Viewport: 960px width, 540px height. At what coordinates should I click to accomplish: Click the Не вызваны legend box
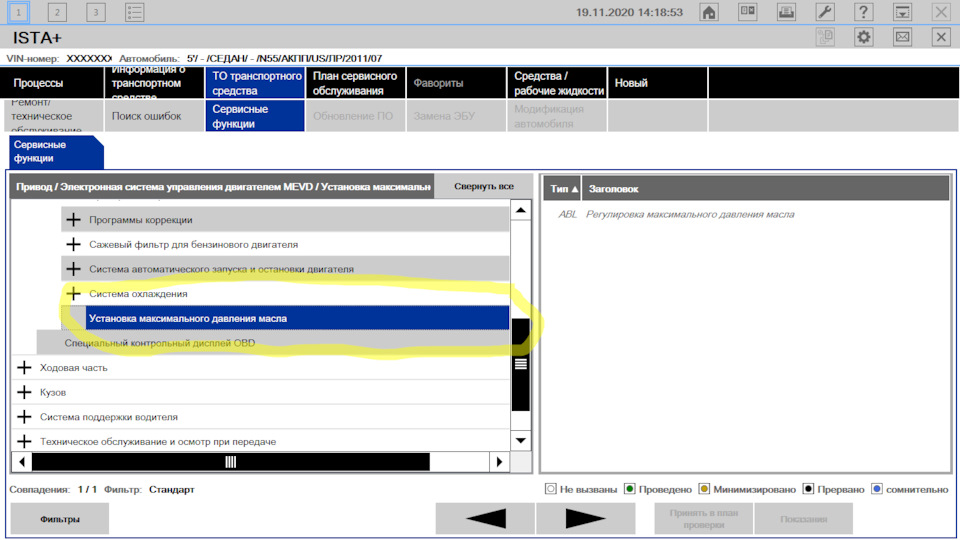tap(550, 489)
